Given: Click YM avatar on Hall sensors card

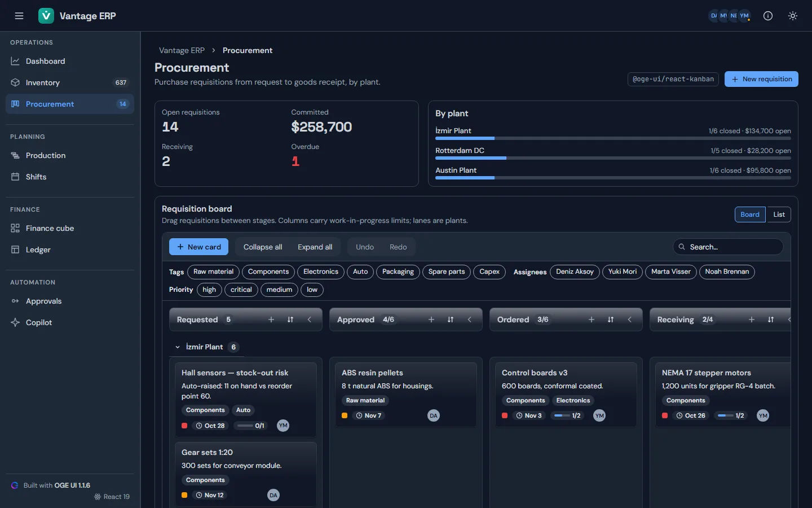Looking at the screenshot, I should pyautogui.click(x=283, y=426).
